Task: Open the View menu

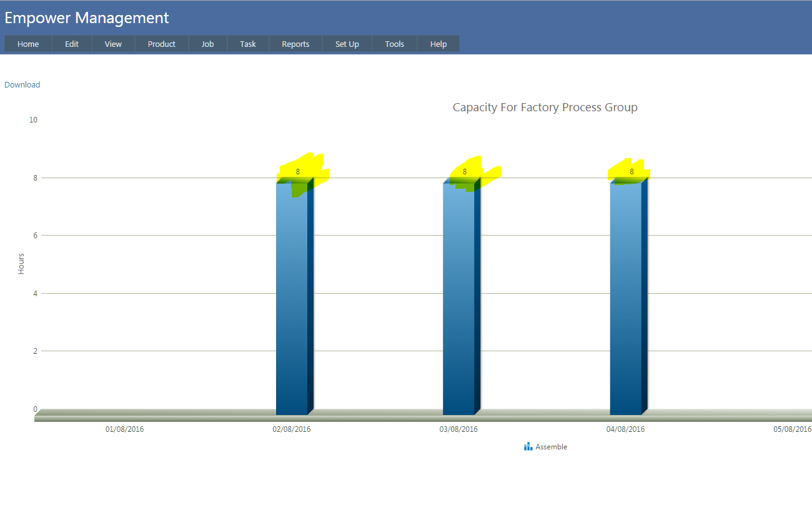Action: (113, 44)
